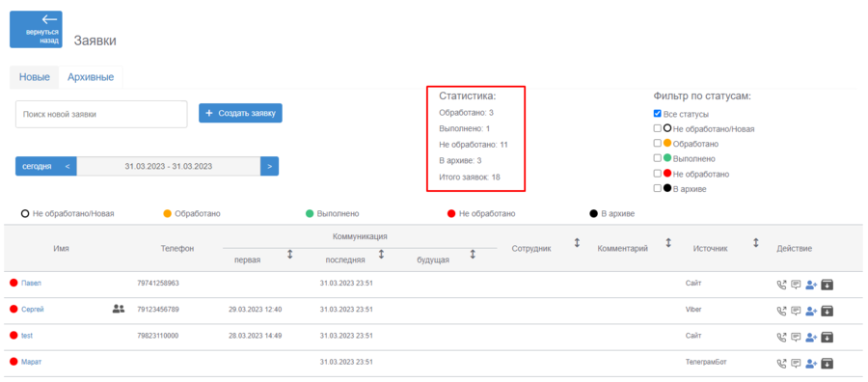Open the Марат request link
The width and height of the screenshot is (868, 382).
tap(31, 362)
